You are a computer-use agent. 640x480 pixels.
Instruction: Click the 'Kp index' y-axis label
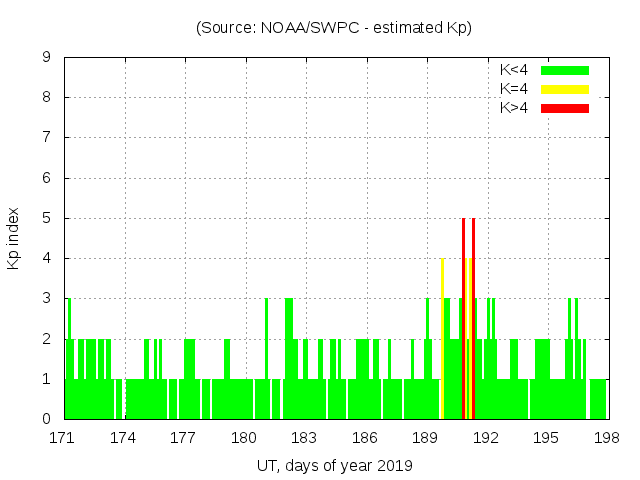[x=14, y=240]
